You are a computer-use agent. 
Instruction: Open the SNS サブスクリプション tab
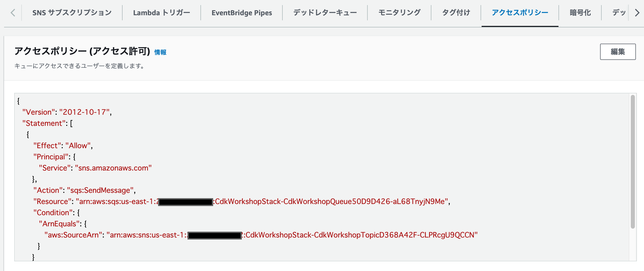(72, 12)
